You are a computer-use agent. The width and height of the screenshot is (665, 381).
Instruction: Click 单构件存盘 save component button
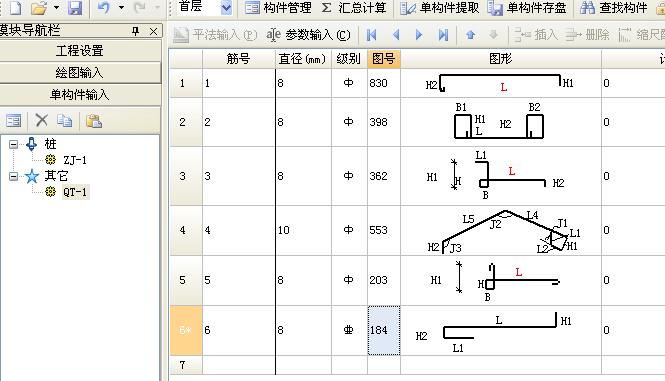pos(527,8)
